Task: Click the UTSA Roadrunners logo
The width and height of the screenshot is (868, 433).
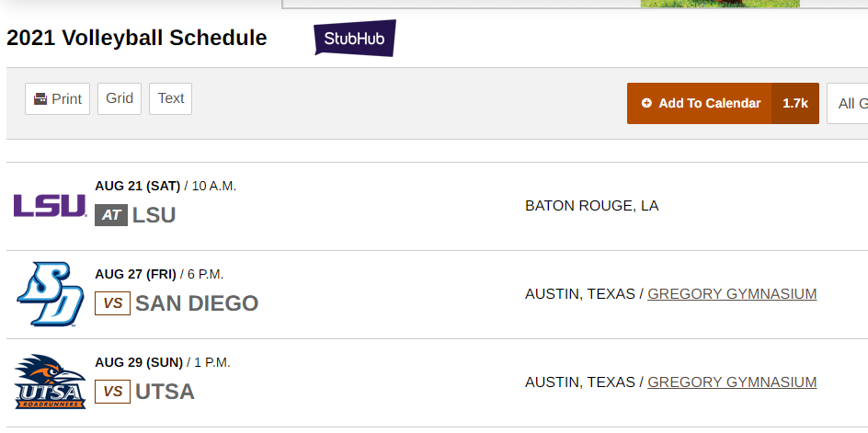Action: (x=50, y=382)
